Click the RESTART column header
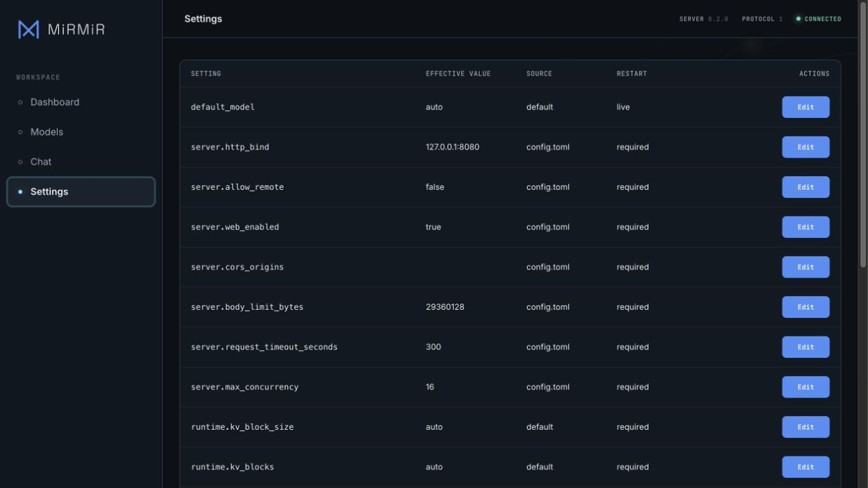Viewport: 868px width, 488px height. [631, 74]
